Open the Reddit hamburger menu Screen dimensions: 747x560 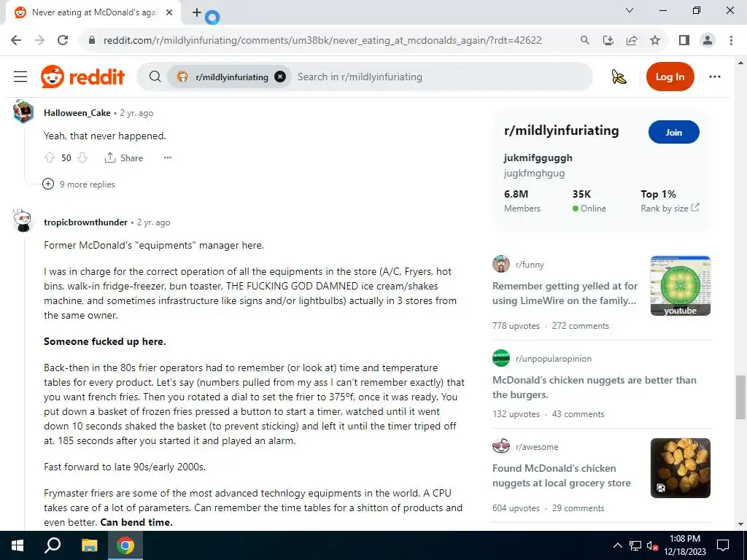pos(20,77)
